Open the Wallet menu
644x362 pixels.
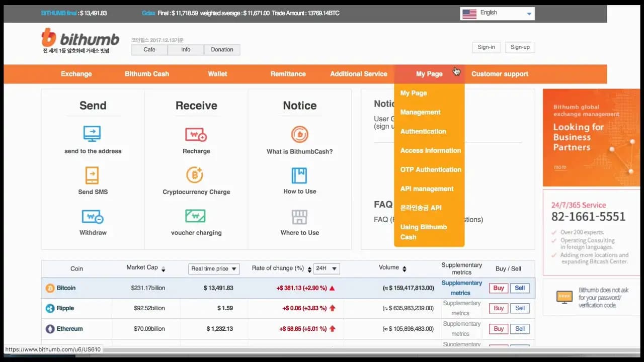pos(217,74)
